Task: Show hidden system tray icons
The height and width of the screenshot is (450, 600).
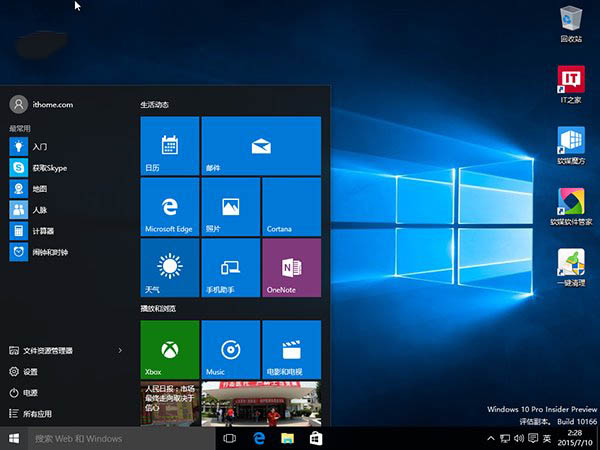Action: 489,439
